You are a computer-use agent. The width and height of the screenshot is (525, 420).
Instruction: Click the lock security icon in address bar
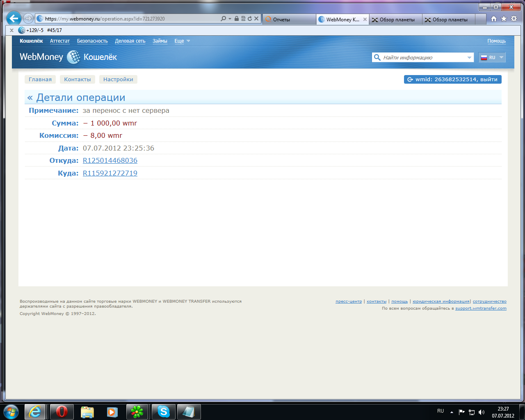[x=237, y=18]
